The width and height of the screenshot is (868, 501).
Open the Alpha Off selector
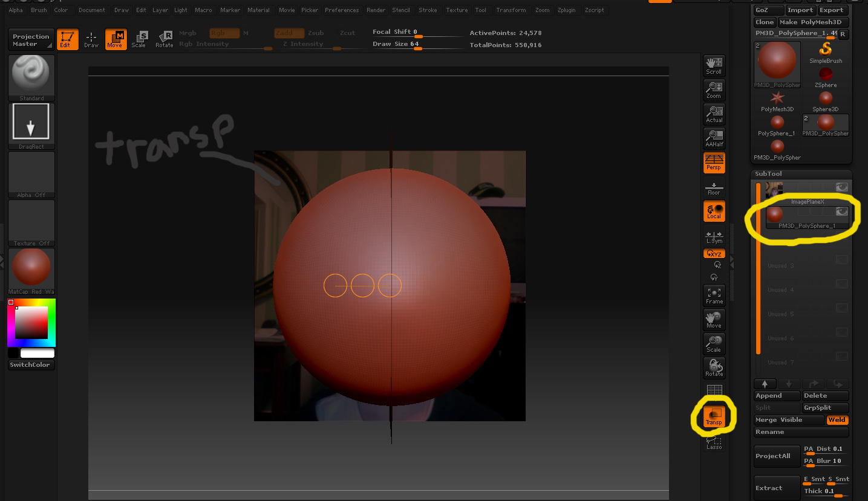point(31,175)
